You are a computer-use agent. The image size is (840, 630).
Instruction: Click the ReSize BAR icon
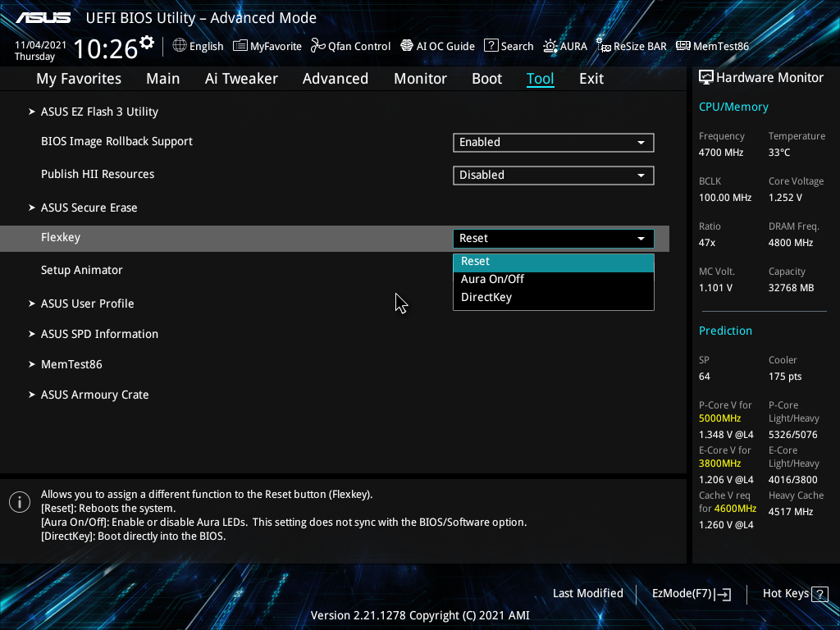click(604, 46)
